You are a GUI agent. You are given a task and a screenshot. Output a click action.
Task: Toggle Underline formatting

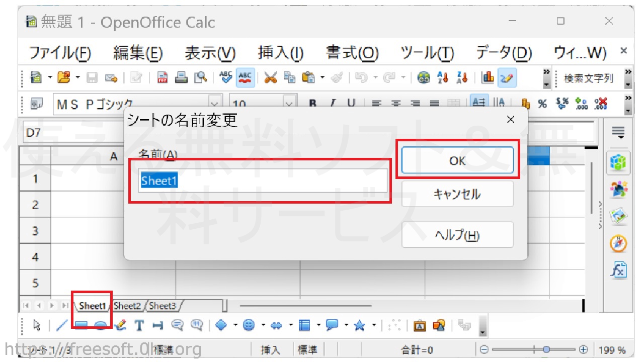click(x=351, y=104)
